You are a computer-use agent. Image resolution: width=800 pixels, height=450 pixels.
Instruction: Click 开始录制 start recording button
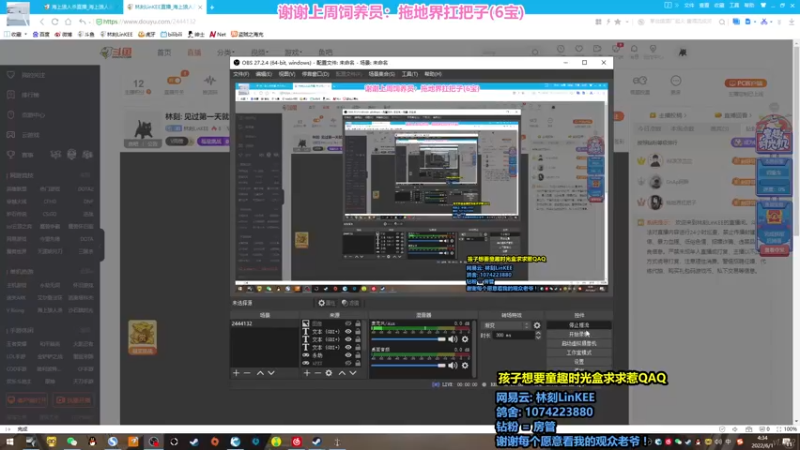pyautogui.click(x=579, y=334)
